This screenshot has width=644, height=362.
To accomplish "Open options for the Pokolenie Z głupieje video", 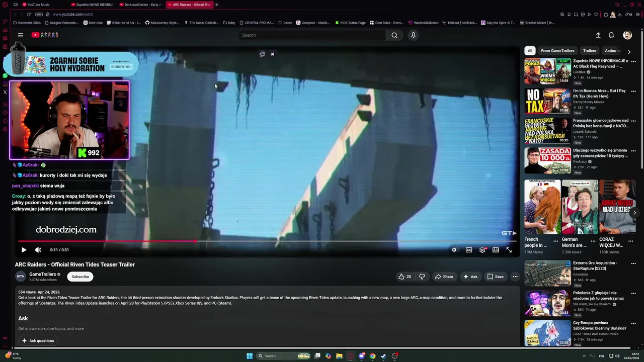I will point(633,294).
